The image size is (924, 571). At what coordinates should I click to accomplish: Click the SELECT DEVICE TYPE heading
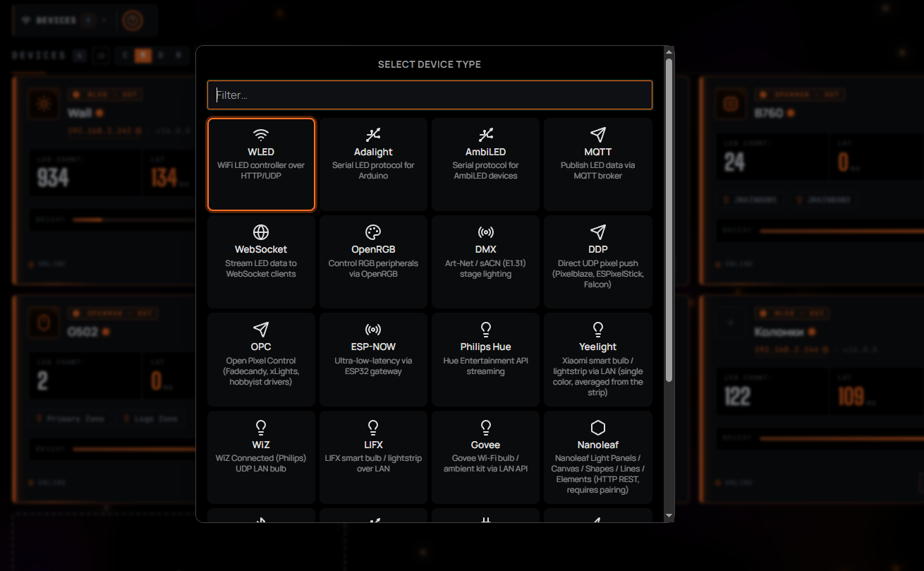pos(430,64)
